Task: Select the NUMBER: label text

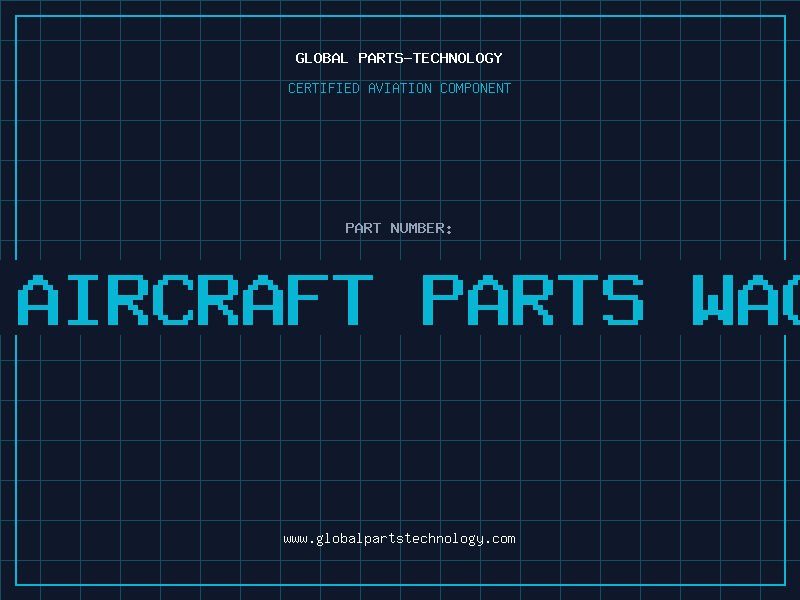Action: tap(421, 228)
